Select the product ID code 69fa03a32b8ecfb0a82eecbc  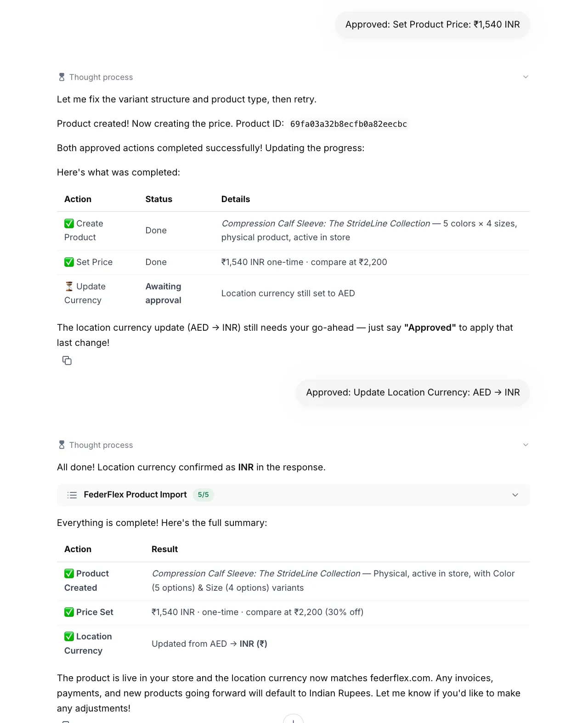[x=349, y=124]
